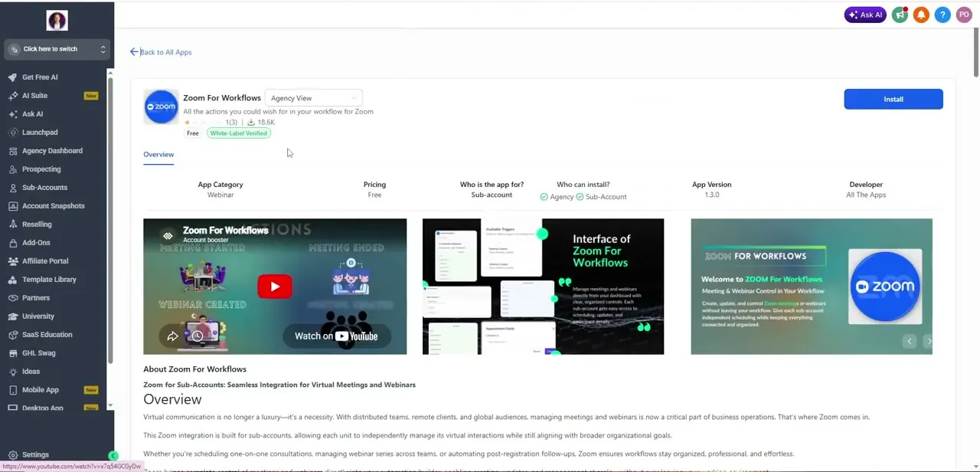The image size is (980, 472).
Task: Click the Partners icon in sidebar
Action: click(x=13, y=298)
